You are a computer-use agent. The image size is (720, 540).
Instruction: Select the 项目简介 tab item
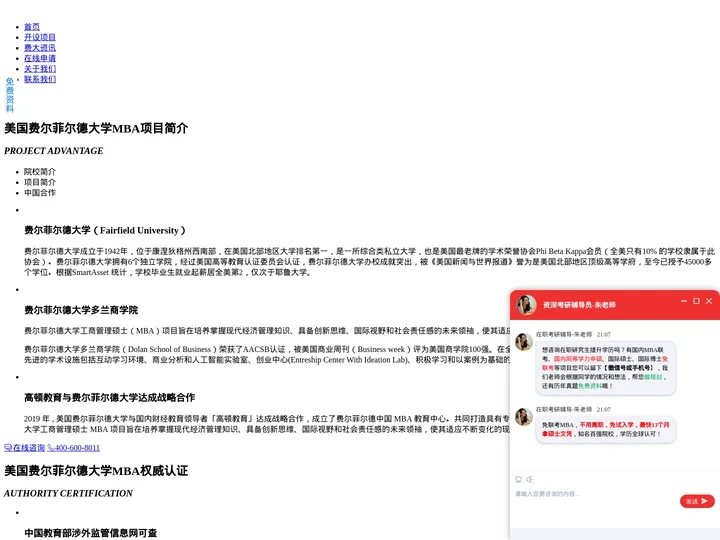coord(40,182)
